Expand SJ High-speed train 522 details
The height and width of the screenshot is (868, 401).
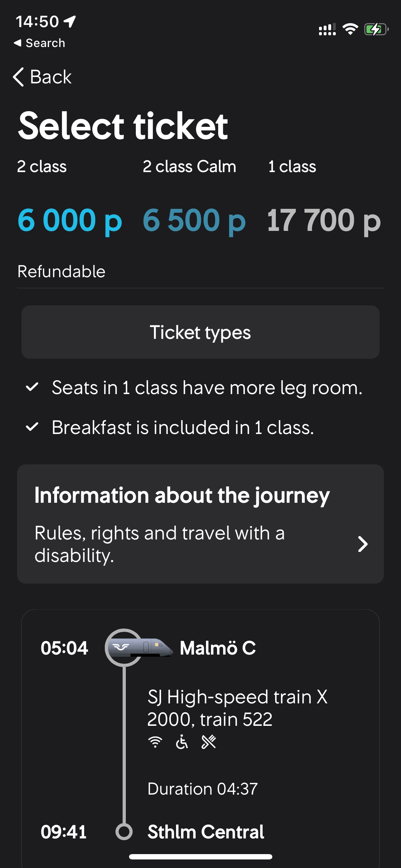pos(237,708)
